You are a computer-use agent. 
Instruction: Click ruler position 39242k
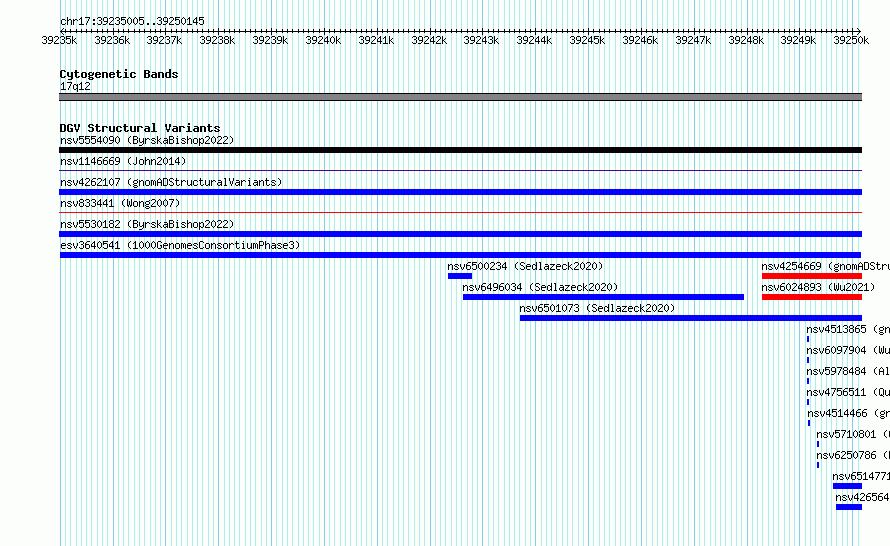point(429,40)
